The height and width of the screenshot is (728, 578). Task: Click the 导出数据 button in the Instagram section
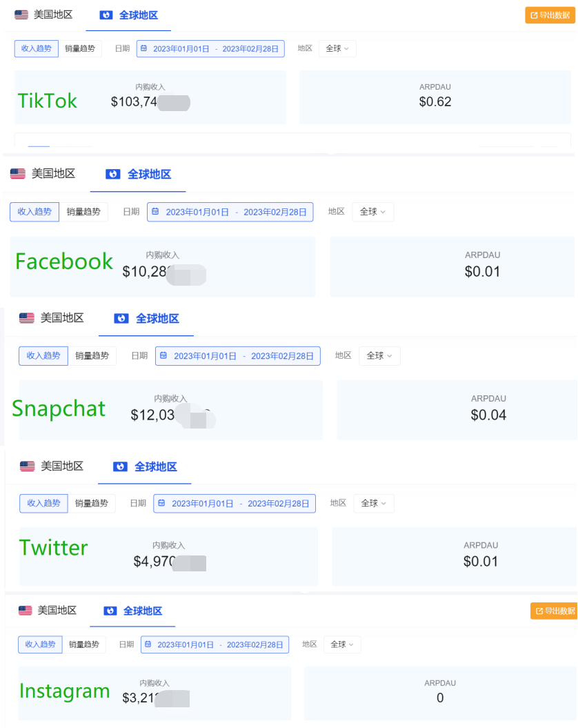553,611
